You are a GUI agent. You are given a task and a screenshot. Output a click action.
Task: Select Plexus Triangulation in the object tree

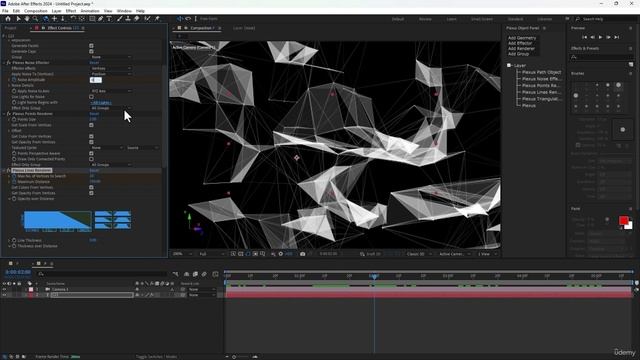click(542, 99)
